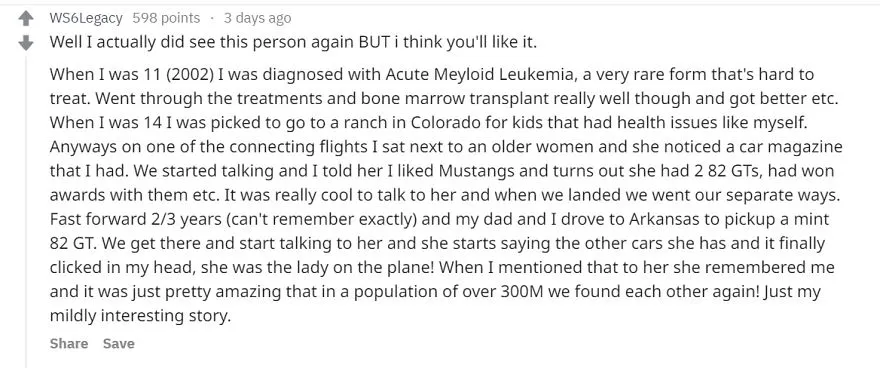Save this comment
880x368 pixels.
118,343
